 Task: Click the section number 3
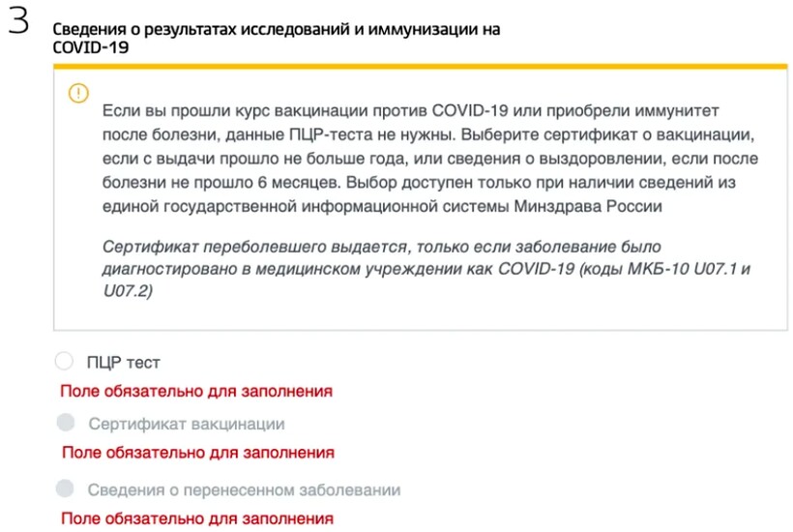coord(18,26)
